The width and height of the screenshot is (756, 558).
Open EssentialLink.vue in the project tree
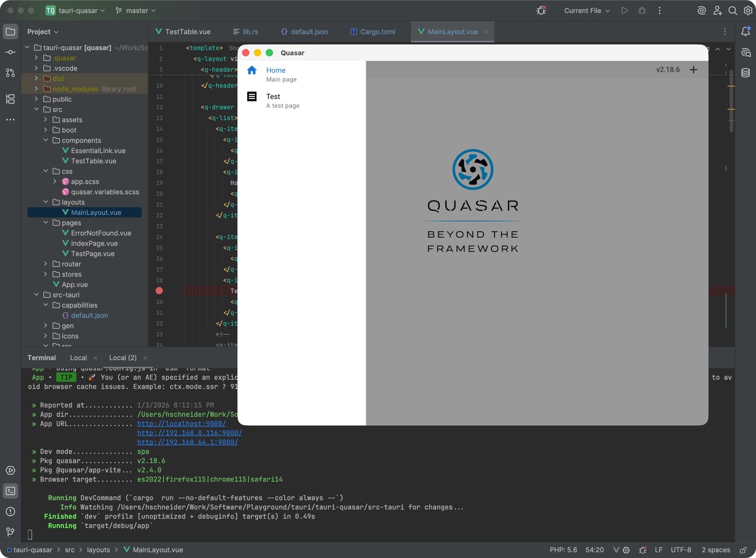[x=98, y=150]
